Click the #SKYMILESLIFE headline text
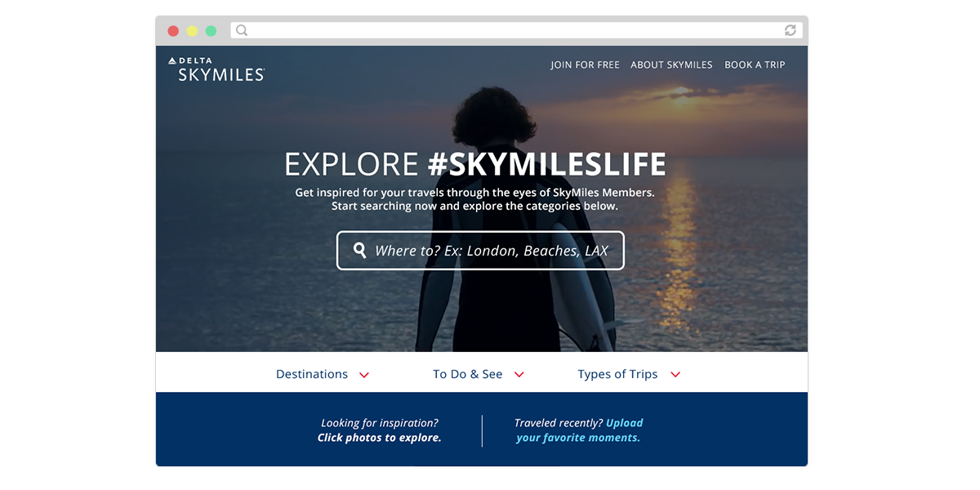The height and width of the screenshot is (490, 980). click(546, 164)
